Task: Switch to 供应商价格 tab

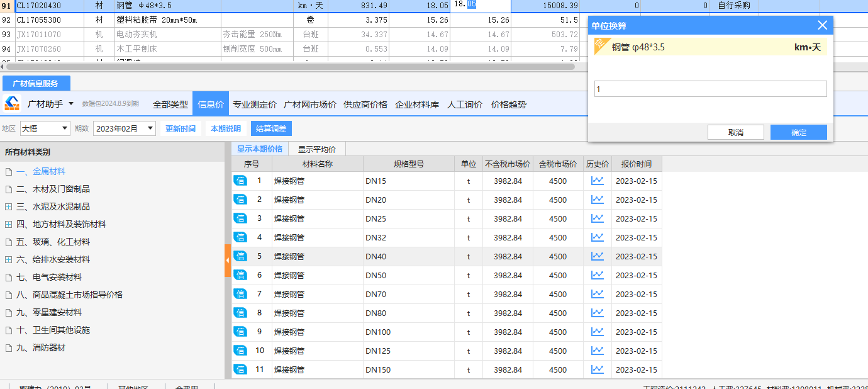Action: pyautogui.click(x=365, y=104)
